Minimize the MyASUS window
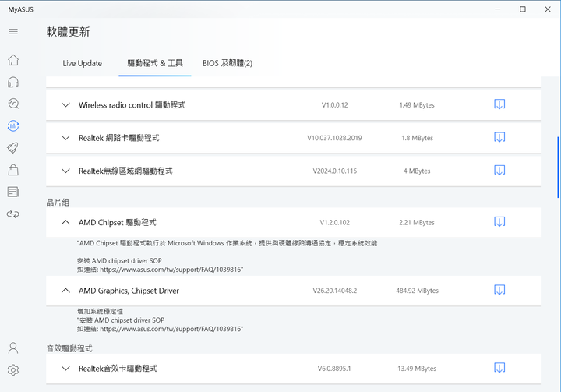The image size is (561, 392). pos(498,9)
